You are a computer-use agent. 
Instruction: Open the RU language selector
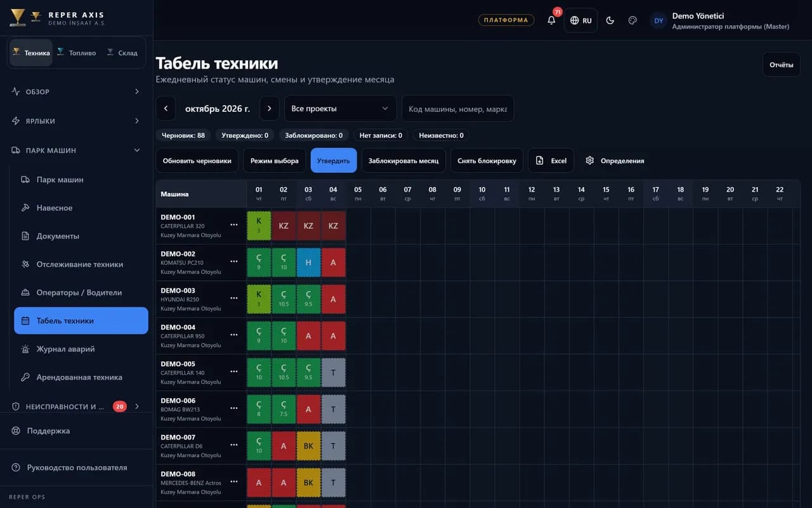point(580,20)
